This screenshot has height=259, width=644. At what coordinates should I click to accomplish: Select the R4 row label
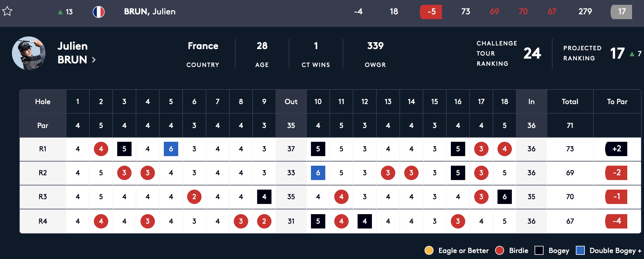coord(43,221)
